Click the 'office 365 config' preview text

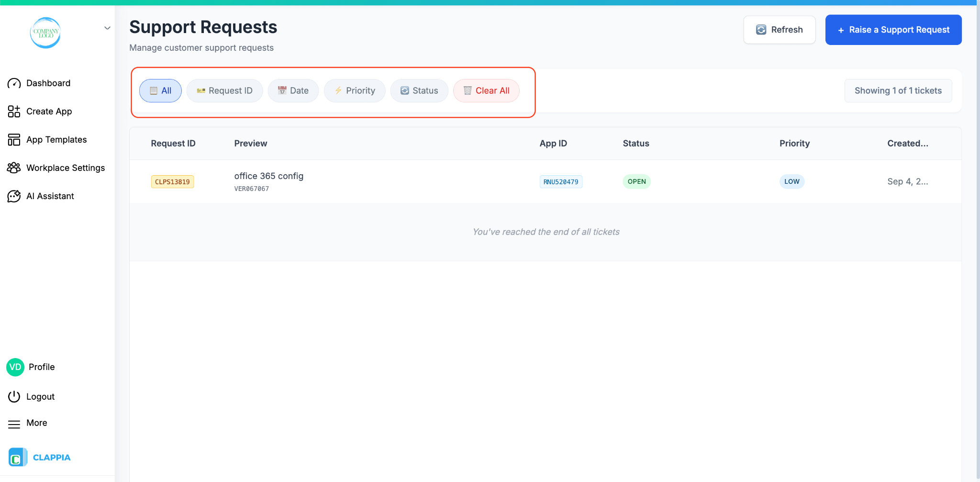[x=269, y=176]
